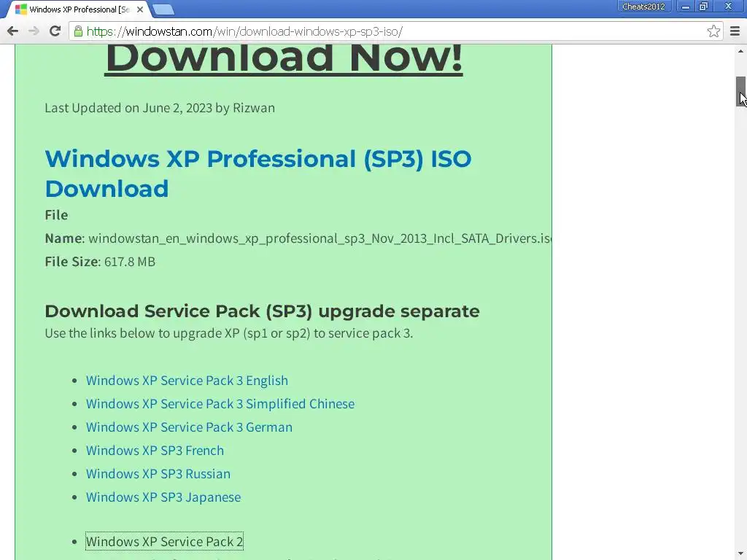Click the browser Forward arrow
The image size is (747, 560).
pos(34,31)
